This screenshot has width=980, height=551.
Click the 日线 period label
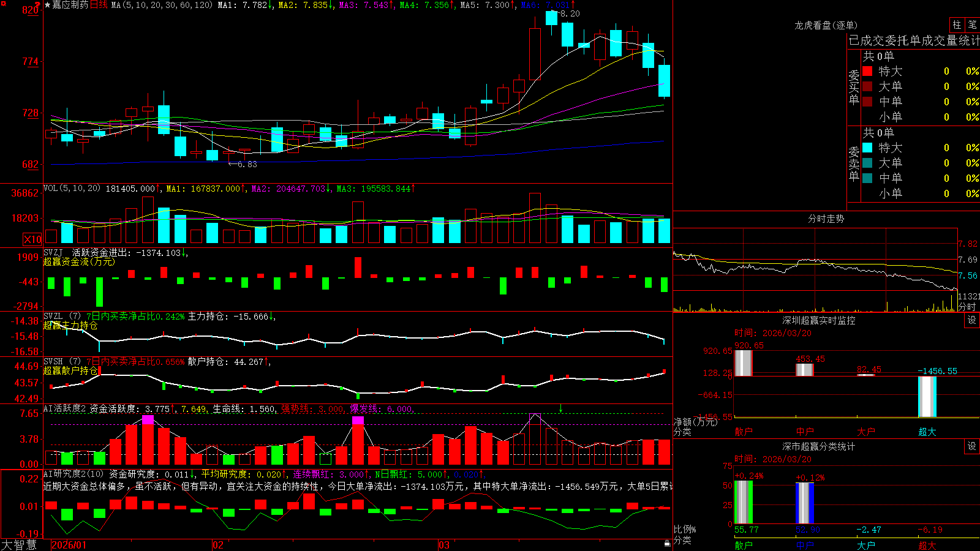[x=99, y=5]
